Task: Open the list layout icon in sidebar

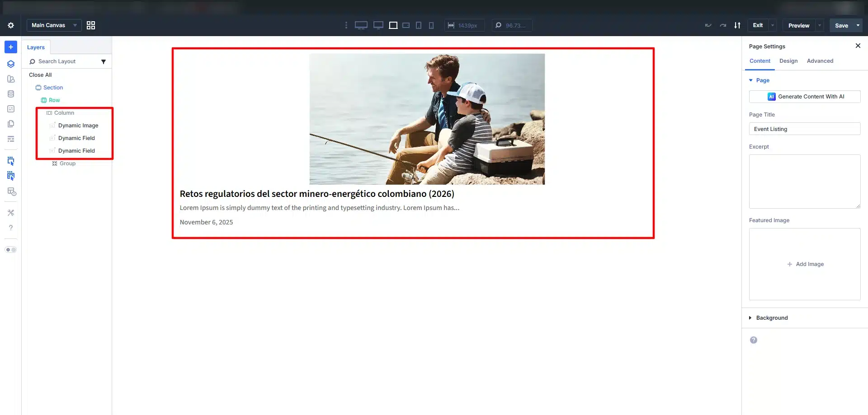Action: [11, 139]
